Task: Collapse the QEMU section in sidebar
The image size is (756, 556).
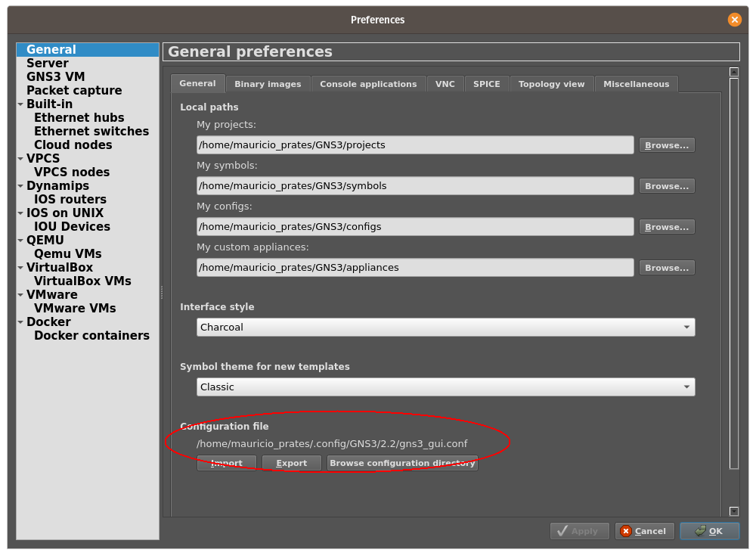Action: tap(20, 240)
